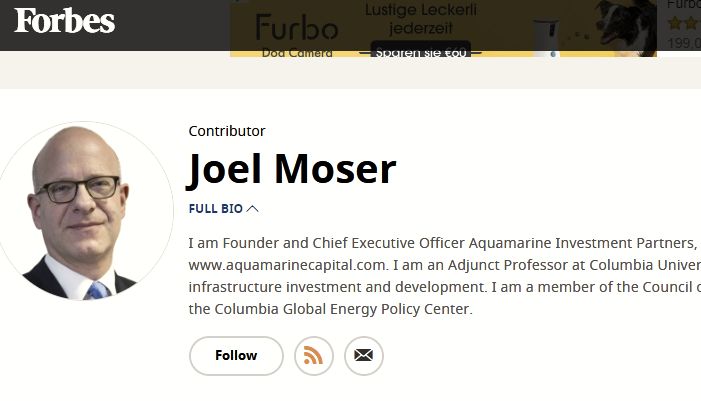The height and width of the screenshot is (401, 701).
Task: Click the Joel Moser name heading
Action: click(x=292, y=169)
